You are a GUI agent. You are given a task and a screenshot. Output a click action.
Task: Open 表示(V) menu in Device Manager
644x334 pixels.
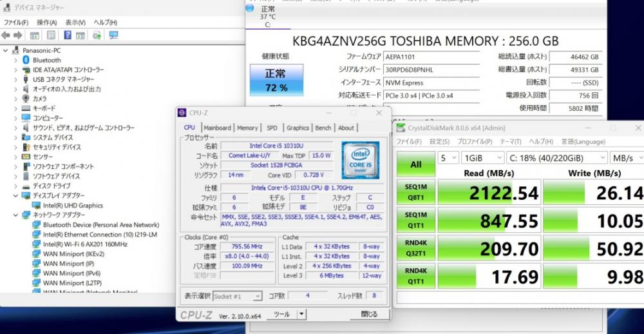point(75,22)
